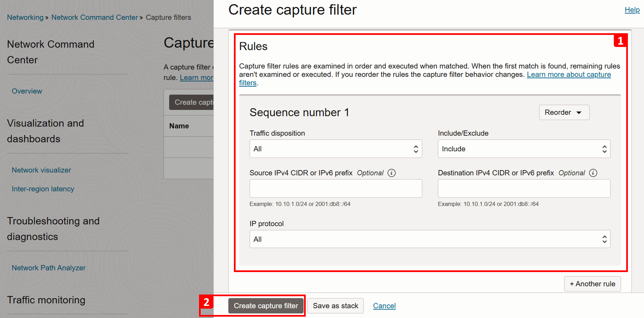
Task: Open Network visualizer in the sidebar
Action: point(41,170)
